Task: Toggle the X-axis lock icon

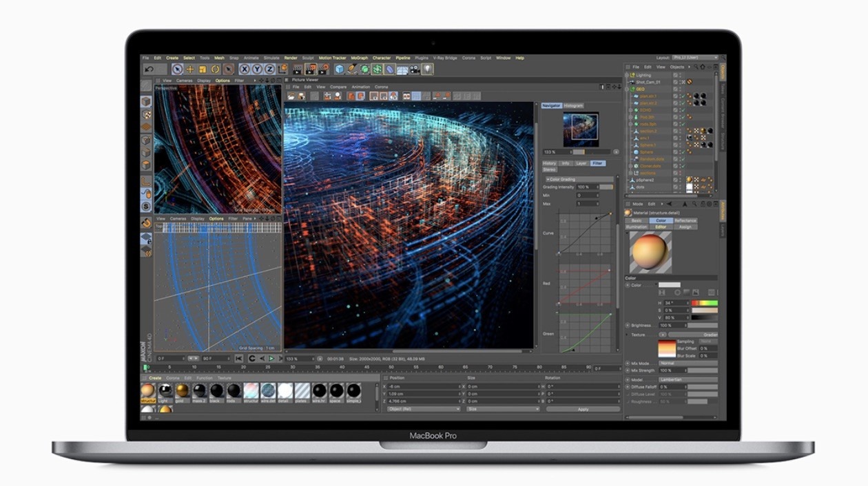Action: (245, 70)
